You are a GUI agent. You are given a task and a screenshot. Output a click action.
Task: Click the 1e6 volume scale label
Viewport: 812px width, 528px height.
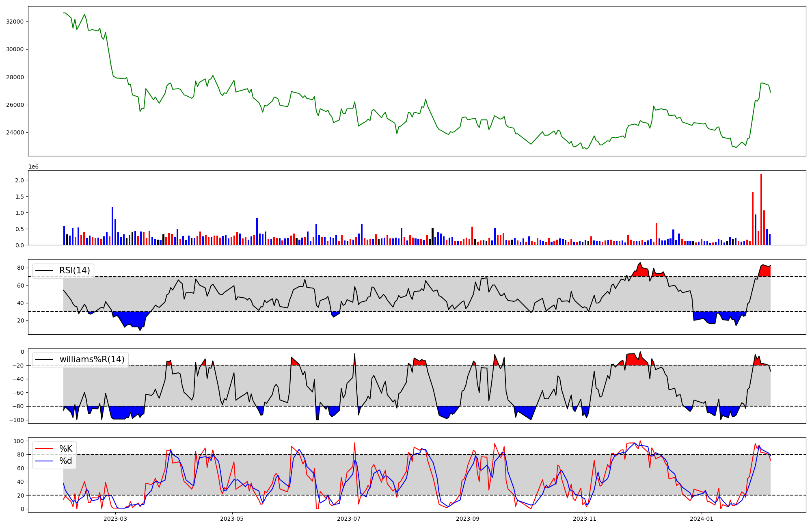pos(33,167)
